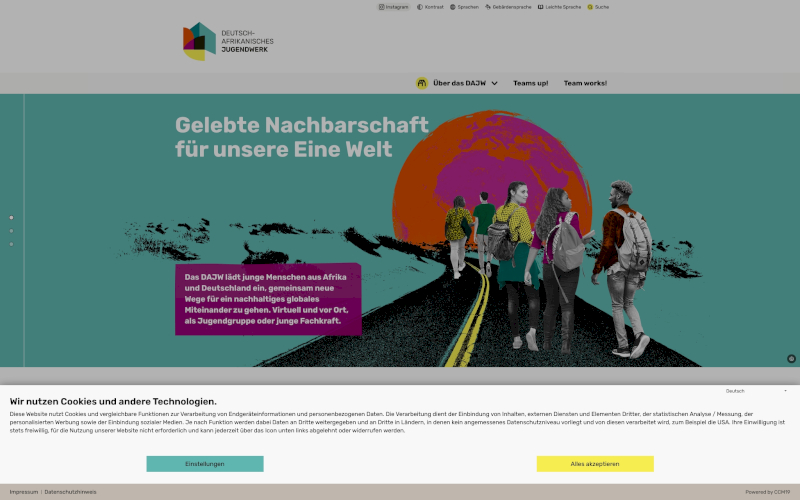Switch to the third slide dot
Viewport: 800px width, 500px height.
pyautogui.click(x=11, y=244)
